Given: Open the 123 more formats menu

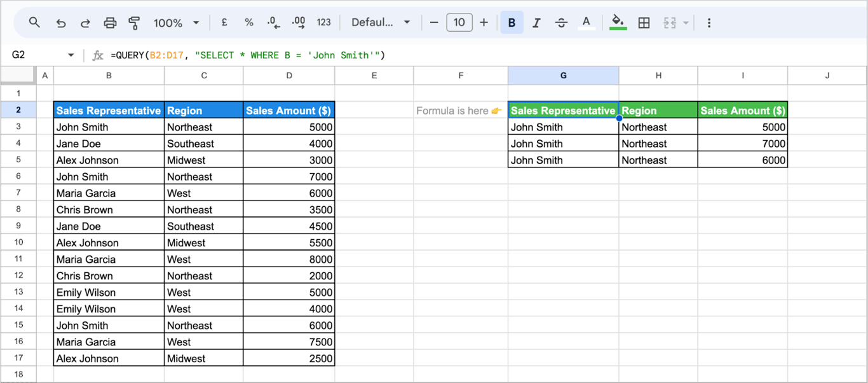Looking at the screenshot, I should coord(323,22).
